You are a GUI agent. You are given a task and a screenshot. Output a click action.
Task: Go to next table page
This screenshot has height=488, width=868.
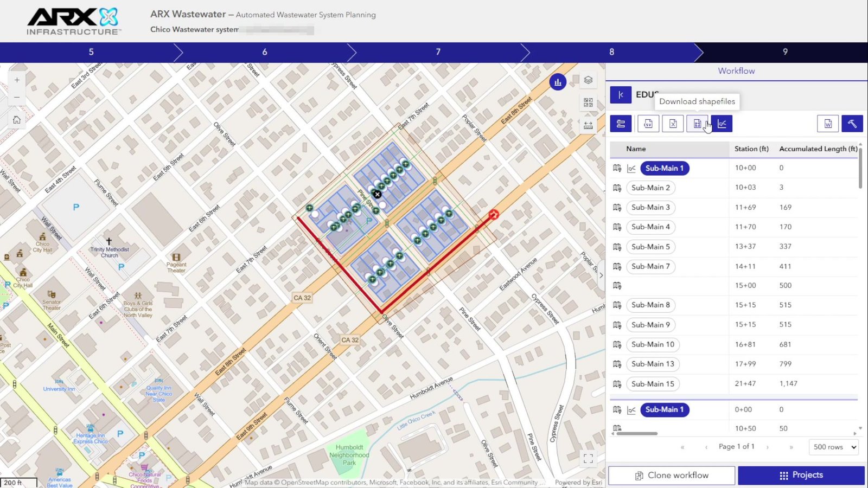[768, 447]
